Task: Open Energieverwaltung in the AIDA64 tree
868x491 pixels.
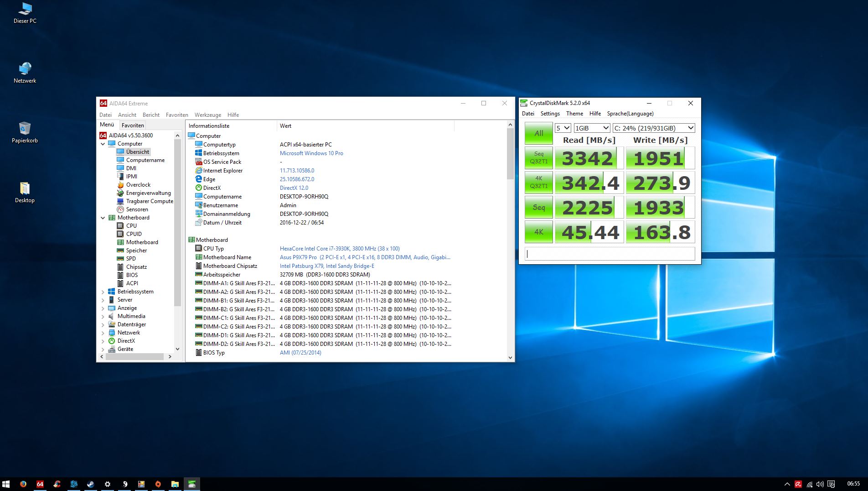Action: (x=148, y=193)
